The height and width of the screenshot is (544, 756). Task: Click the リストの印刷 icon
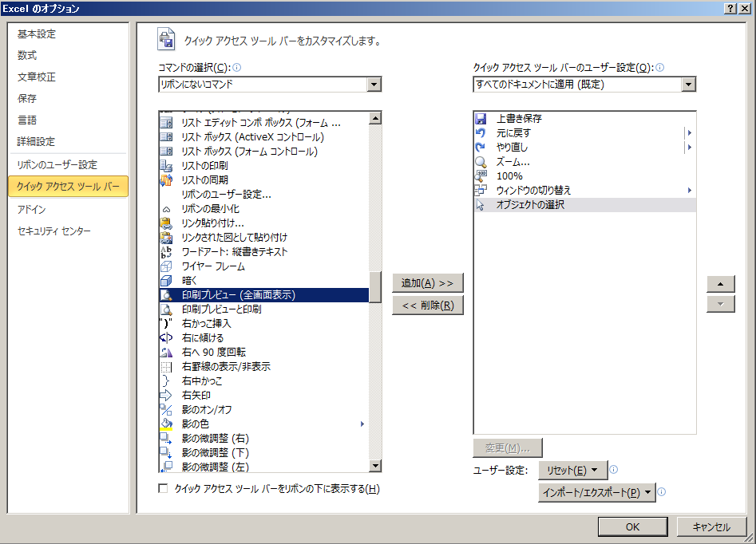[x=166, y=166]
